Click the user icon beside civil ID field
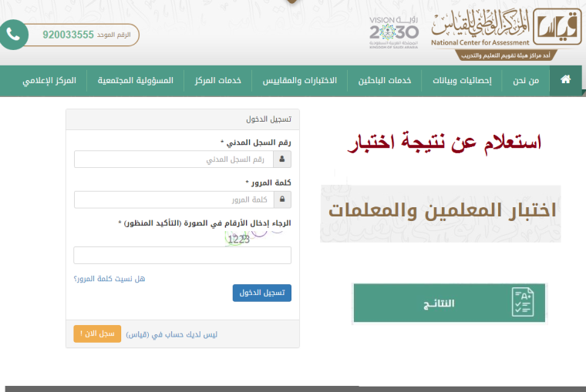The height and width of the screenshot is (392, 586). 282,159
